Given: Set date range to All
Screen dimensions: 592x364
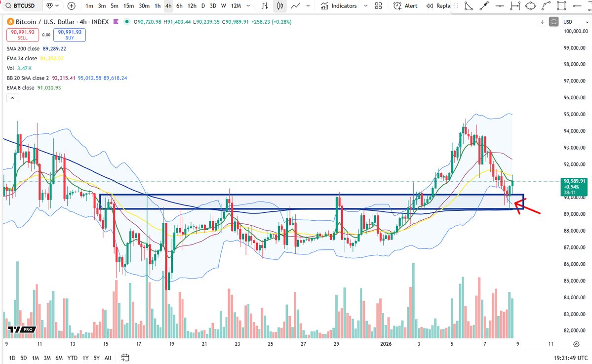Looking at the screenshot, I should click(x=108, y=358).
